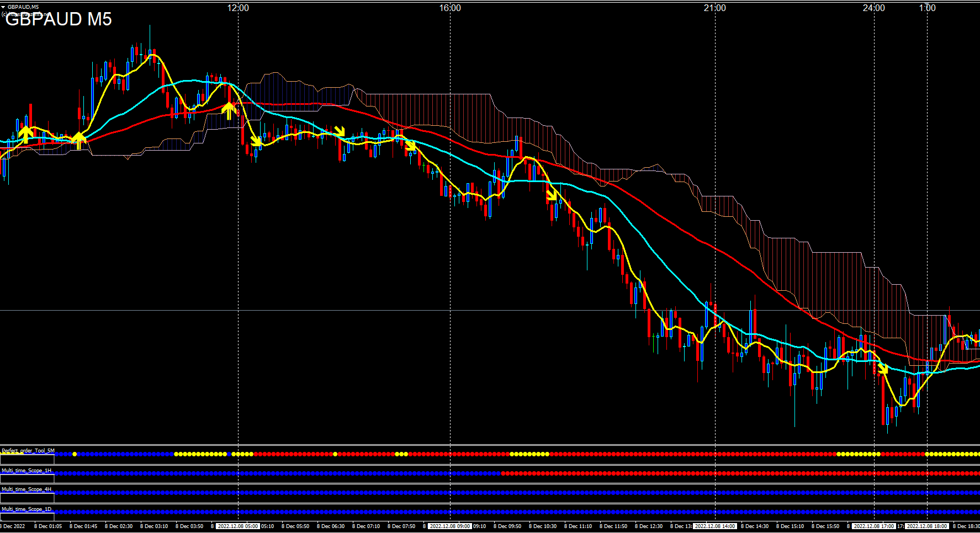980x533 pixels.
Task: Click the '8 Dec 10:30' time axis label
Action: pyautogui.click(x=543, y=526)
